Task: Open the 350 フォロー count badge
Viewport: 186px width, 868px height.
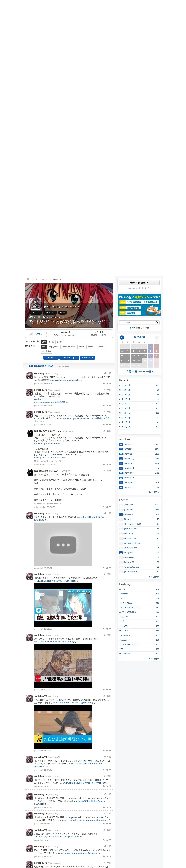Action: click(x=36, y=312)
